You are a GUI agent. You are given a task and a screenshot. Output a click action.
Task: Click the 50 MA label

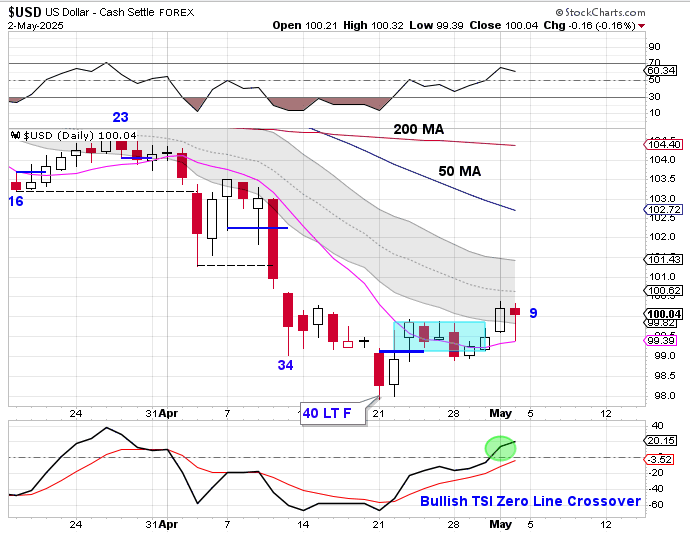[x=459, y=171]
